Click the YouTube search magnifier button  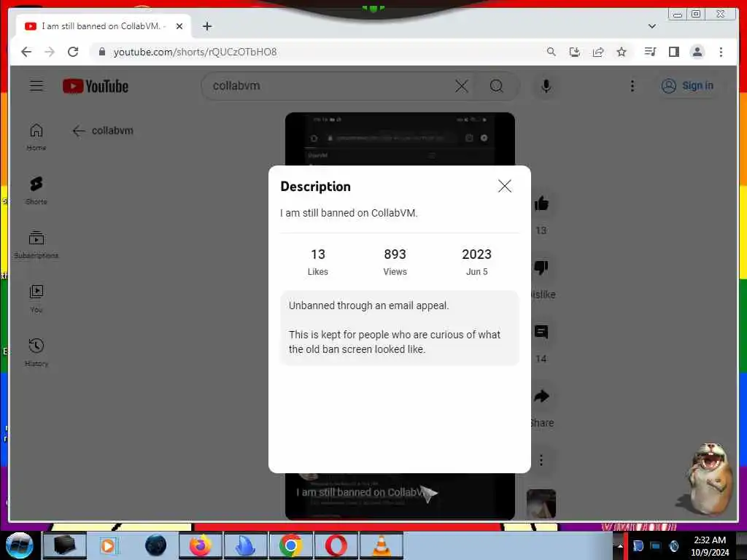(496, 86)
